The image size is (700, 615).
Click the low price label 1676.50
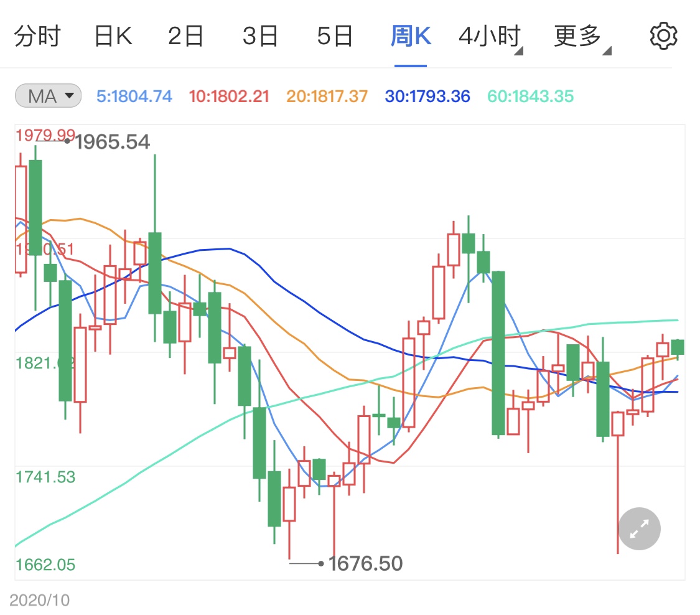click(366, 563)
